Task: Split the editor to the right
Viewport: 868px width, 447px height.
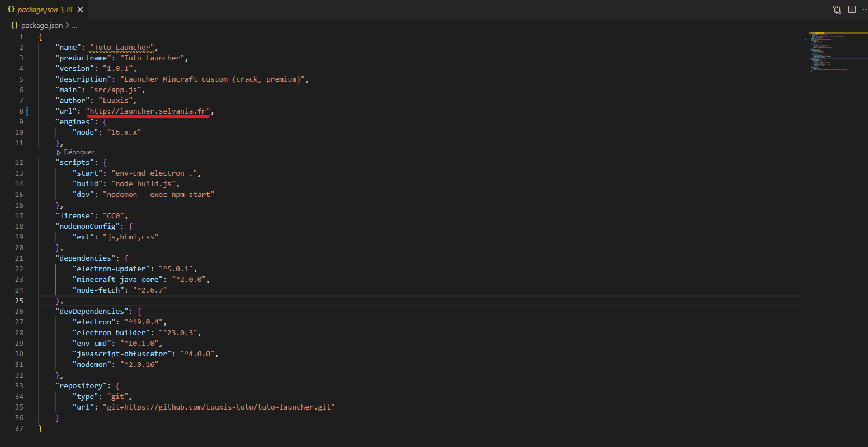Action: click(x=852, y=10)
